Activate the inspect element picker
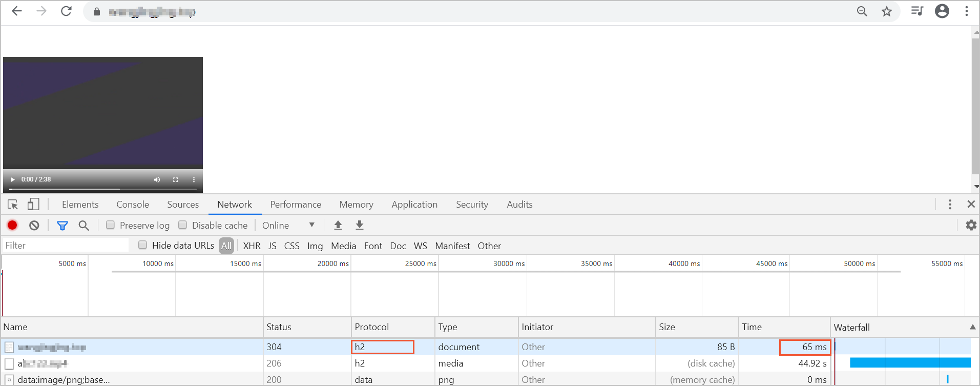The height and width of the screenshot is (386, 980). click(13, 205)
